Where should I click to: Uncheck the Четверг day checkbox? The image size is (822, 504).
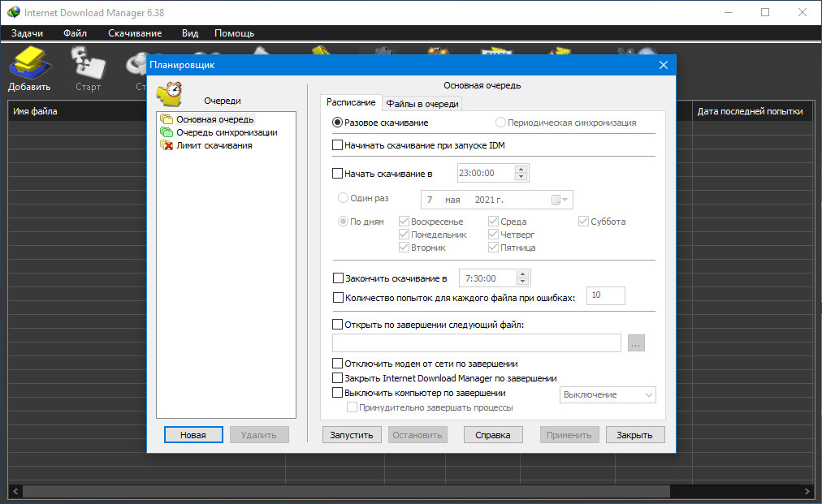493,235
